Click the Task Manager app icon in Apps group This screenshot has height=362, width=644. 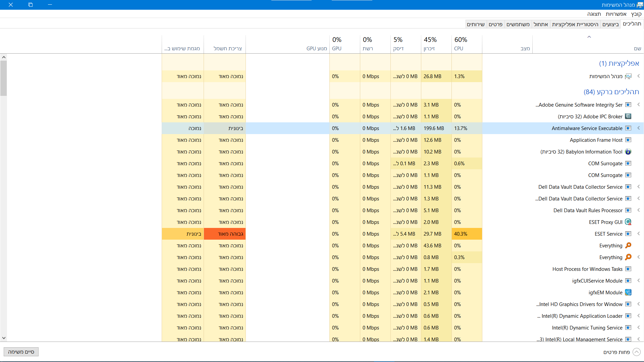pyautogui.click(x=628, y=76)
